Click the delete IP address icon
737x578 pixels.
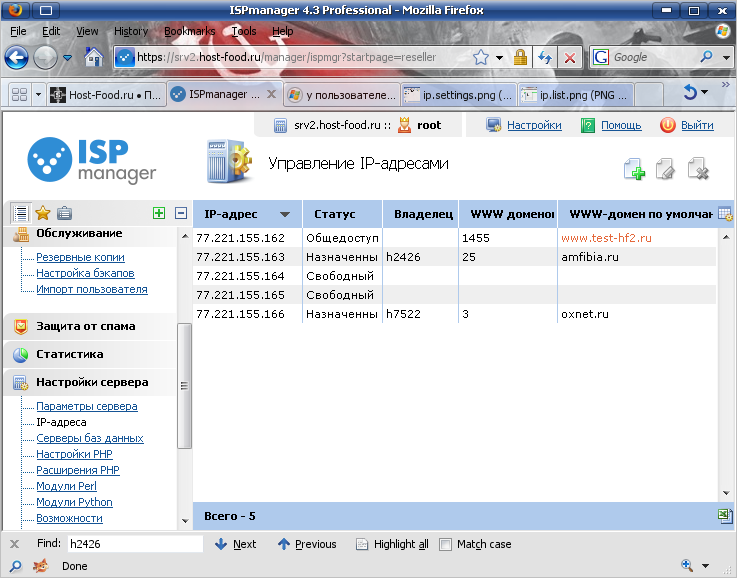698,169
